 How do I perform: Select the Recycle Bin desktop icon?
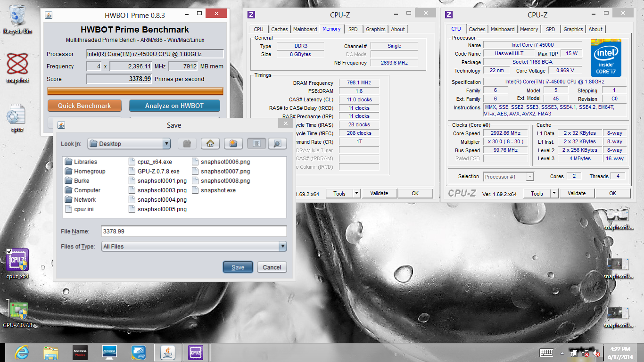(x=17, y=20)
